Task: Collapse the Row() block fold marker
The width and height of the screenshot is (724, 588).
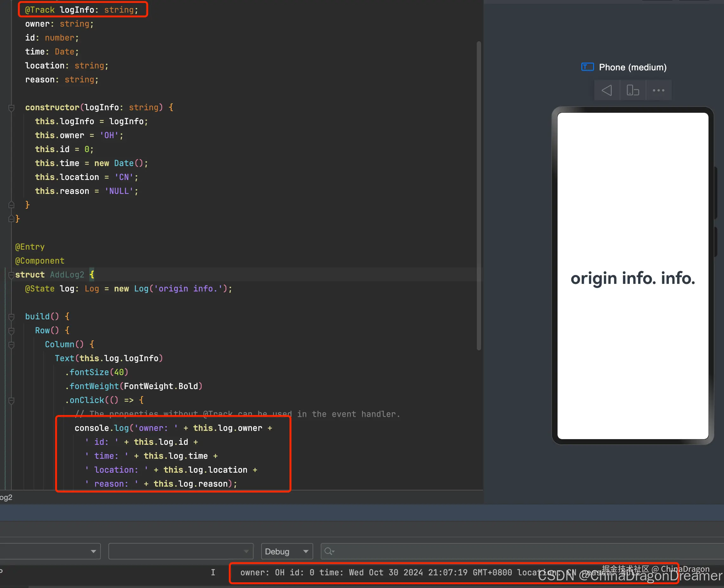Action: pyautogui.click(x=11, y=330)
